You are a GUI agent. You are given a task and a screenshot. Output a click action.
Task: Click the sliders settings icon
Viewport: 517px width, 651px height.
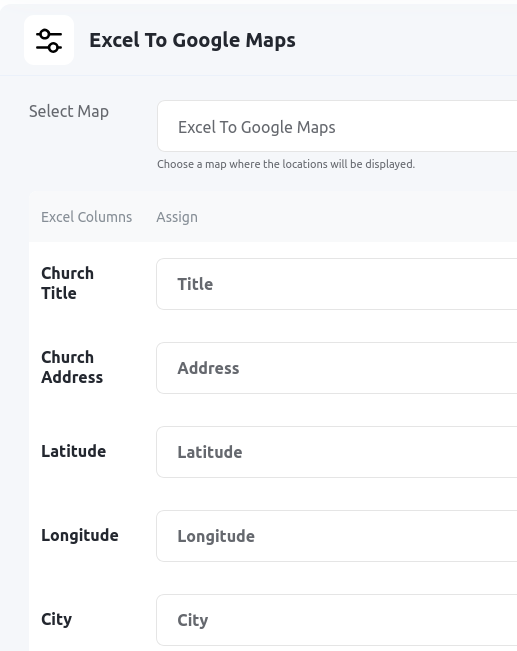49,40
